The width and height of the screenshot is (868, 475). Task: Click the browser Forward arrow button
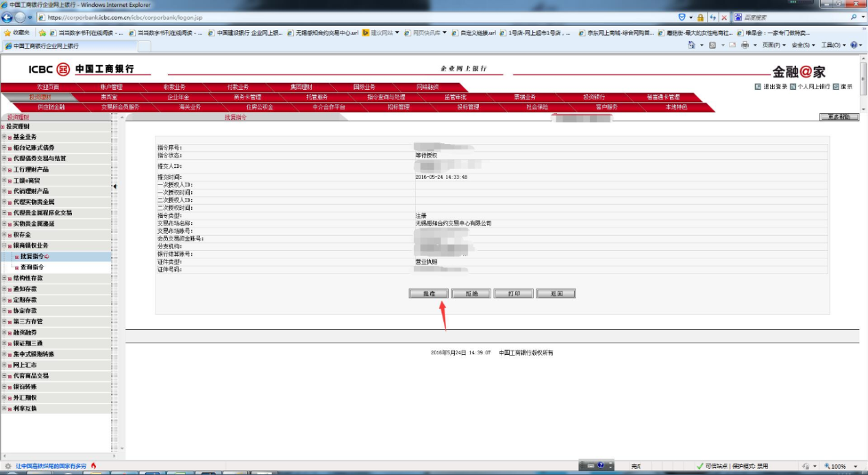tap(21, 17)
